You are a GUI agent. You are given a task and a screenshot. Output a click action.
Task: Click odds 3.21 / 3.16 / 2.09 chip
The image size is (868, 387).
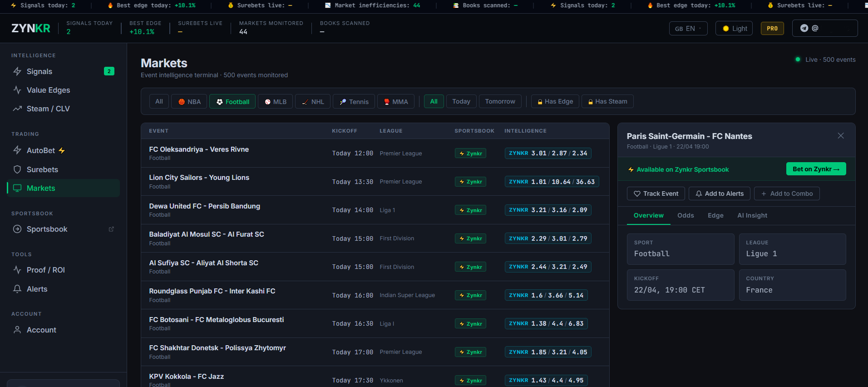548,210
